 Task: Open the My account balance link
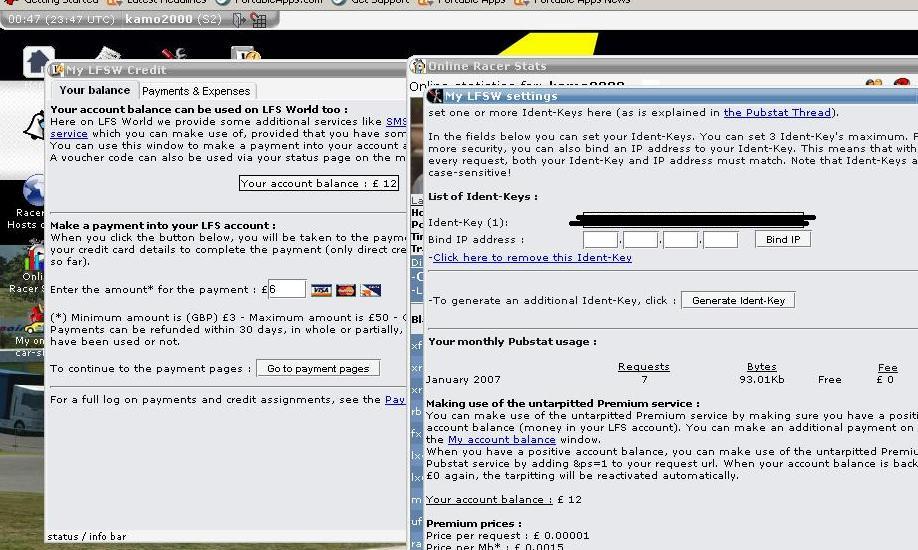pyautogui.click(x=502, y=439)
